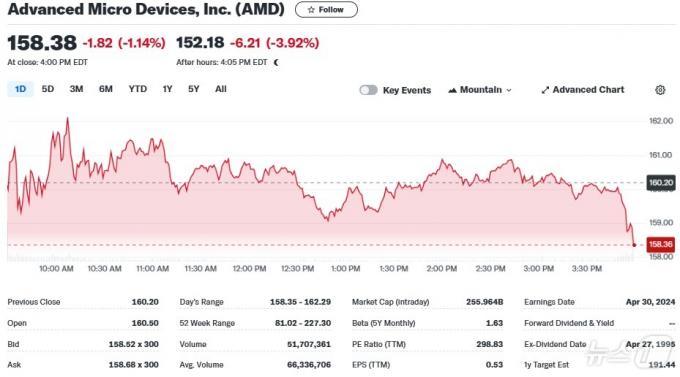680x377 pixels.
Task: Select the 1Y range tab
Action: click(x=167, y=89)
